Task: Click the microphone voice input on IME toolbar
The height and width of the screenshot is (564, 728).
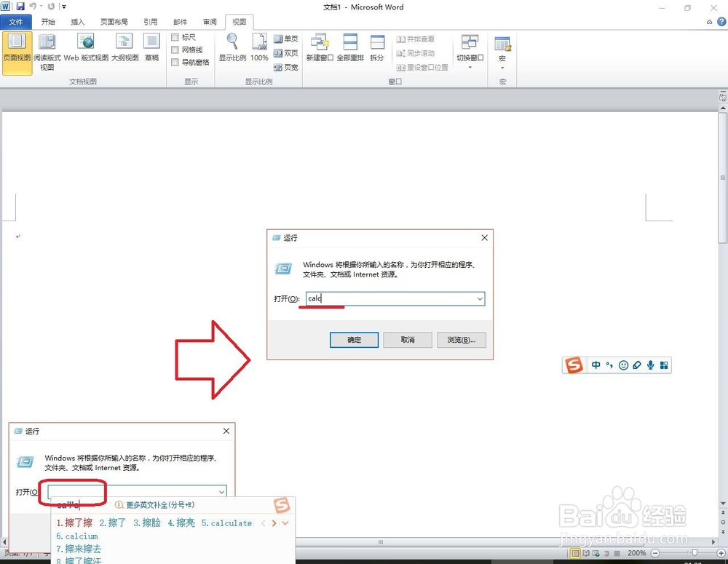Action: tap(650, 365)
